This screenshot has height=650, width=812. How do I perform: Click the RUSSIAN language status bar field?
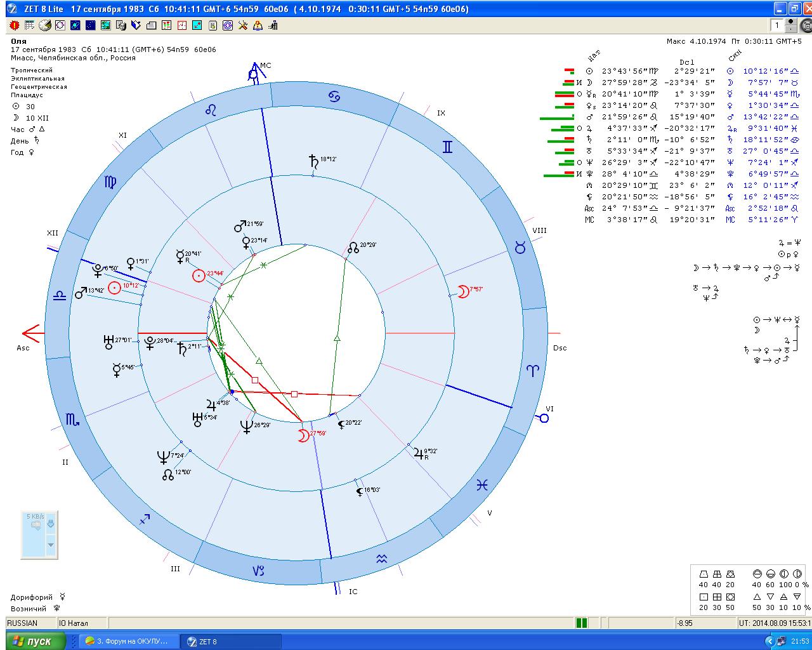[22, 623]
